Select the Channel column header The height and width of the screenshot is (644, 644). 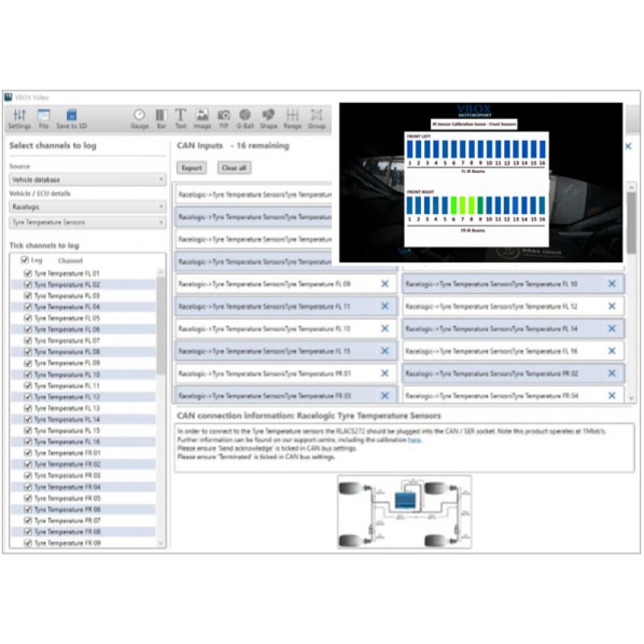tap(70, 260)
